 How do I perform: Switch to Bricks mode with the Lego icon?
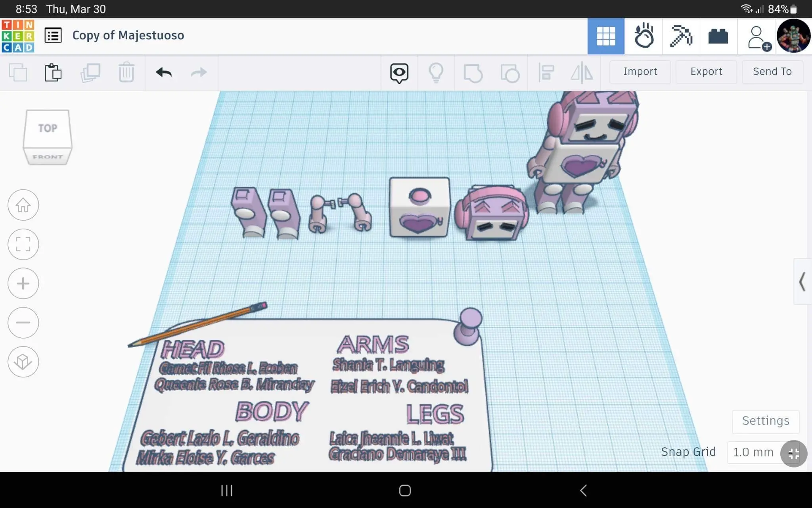pyautogui.click(x=718, y=36)
